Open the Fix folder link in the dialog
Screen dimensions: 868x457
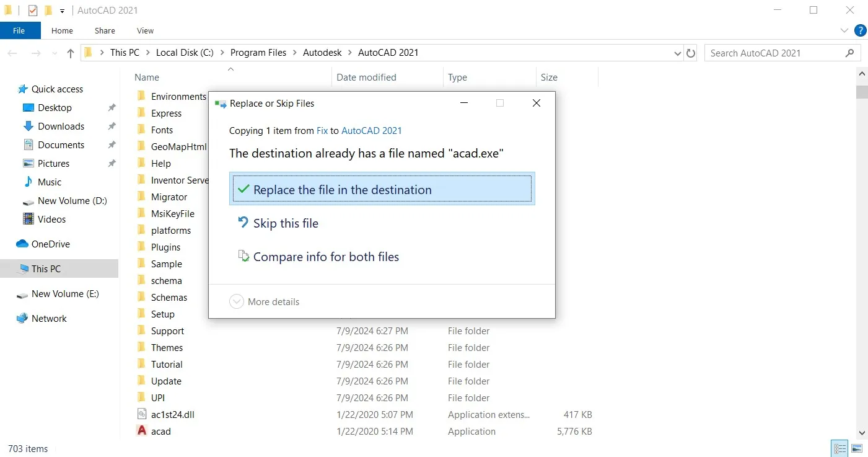point(322,131)
